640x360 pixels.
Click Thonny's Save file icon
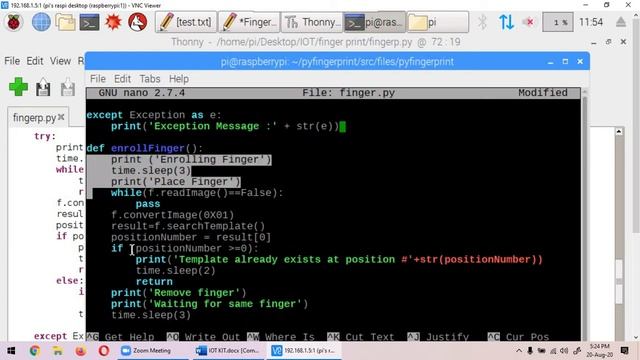coord(68,87)
